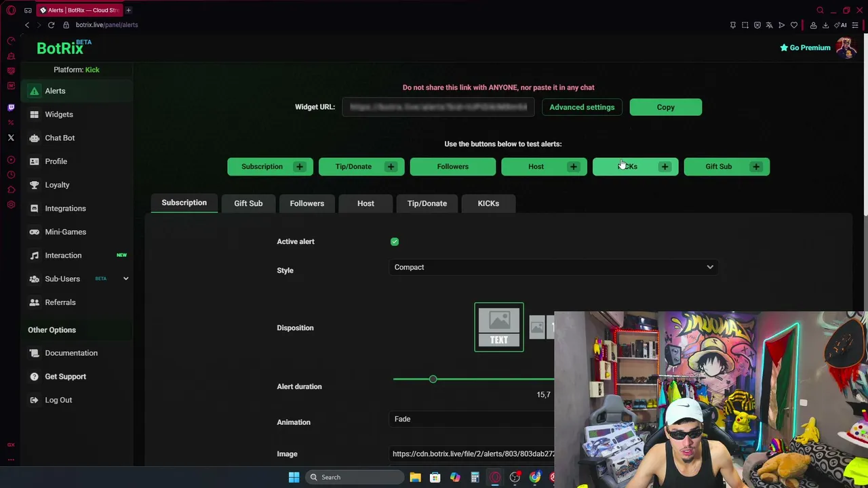Open File Explorer from the taskbar

point(415,477)
